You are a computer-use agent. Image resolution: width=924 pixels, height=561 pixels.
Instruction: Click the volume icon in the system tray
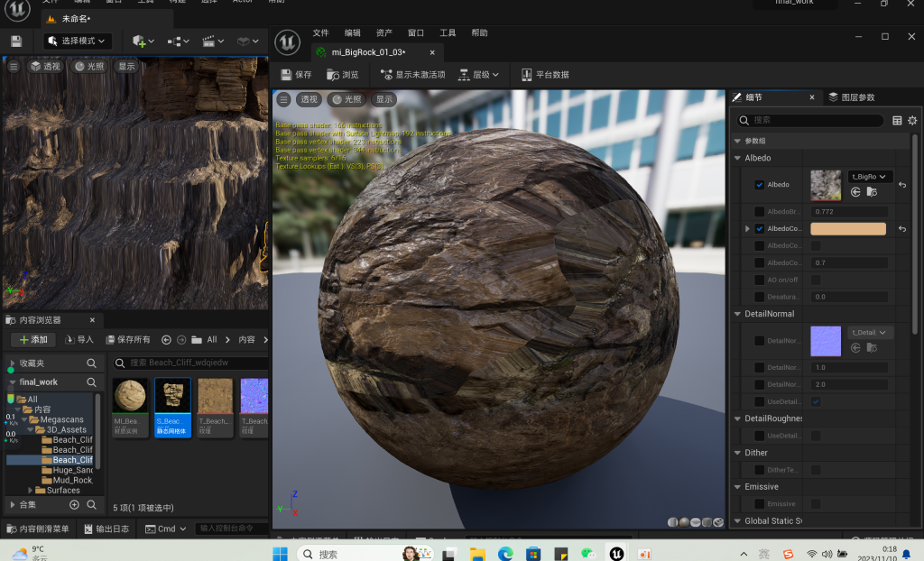tap(827, 554)
